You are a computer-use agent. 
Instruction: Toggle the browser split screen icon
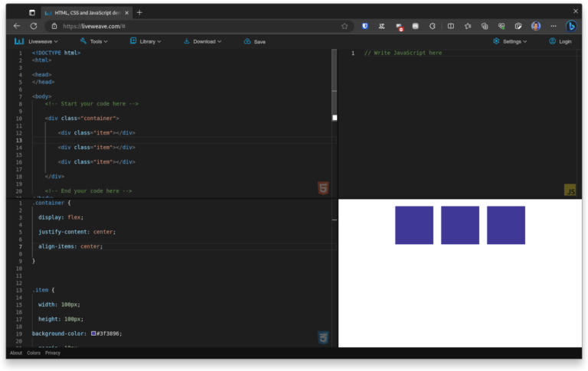(x=451, y=26)
